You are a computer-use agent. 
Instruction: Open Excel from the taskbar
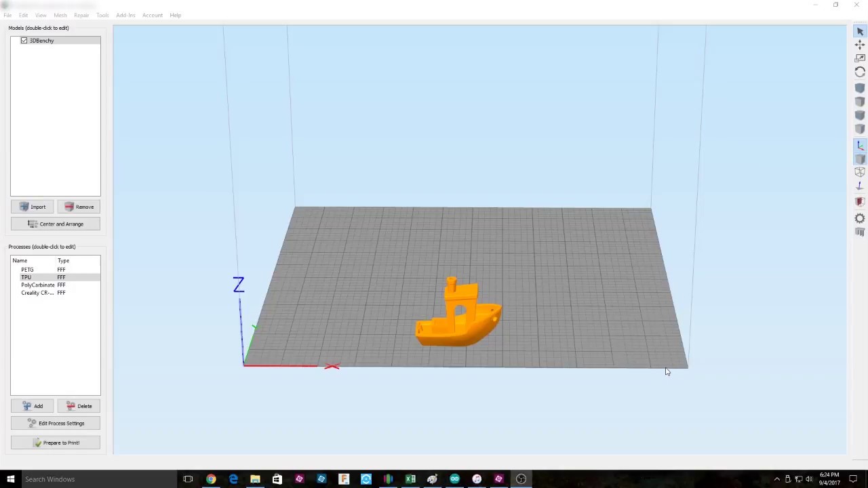click(x=410, y=479)
